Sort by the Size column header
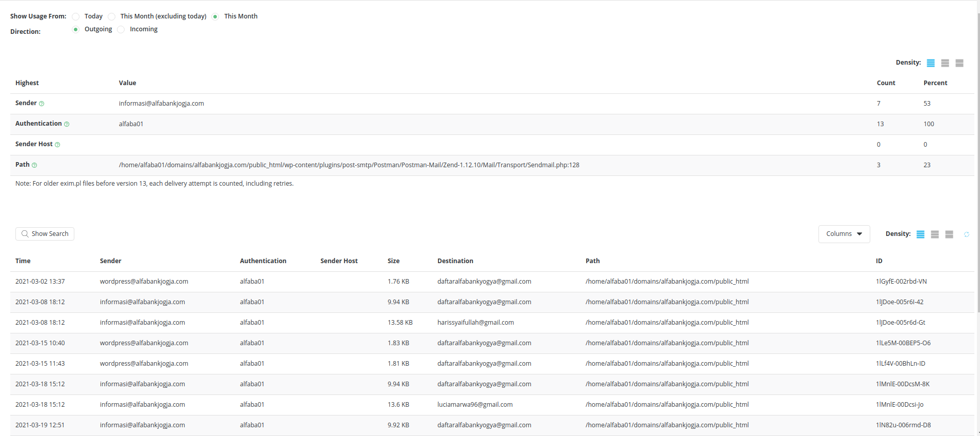 (x=393, y=261)
